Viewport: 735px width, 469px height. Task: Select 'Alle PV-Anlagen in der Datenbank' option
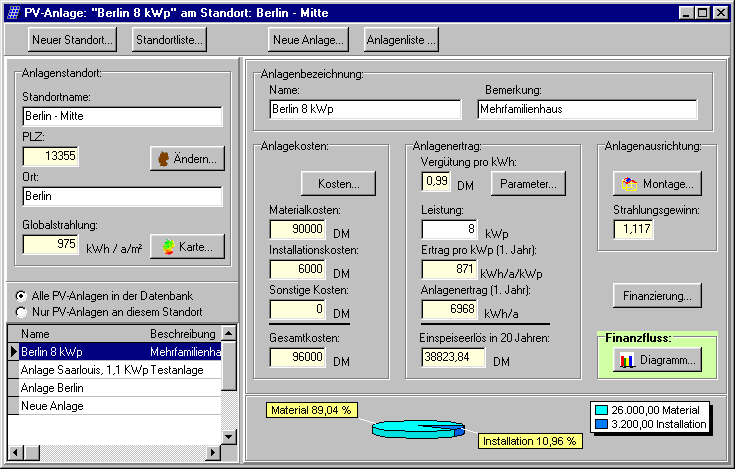pos(22,296)
